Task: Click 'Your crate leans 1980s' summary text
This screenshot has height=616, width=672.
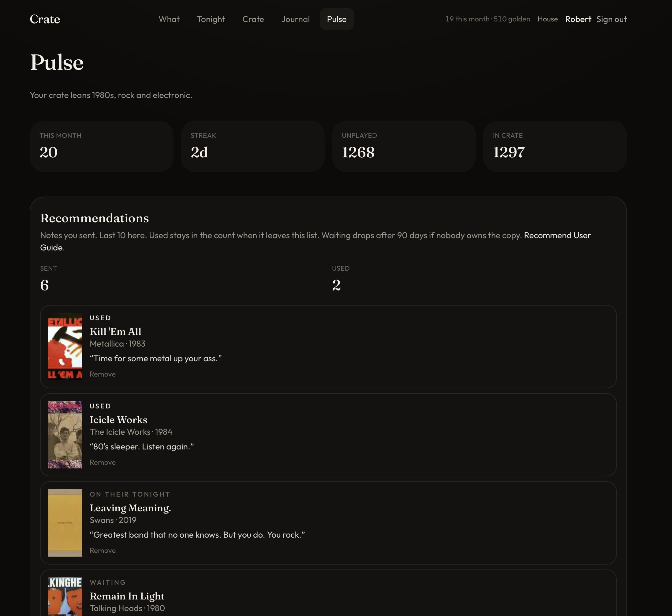Action: pos(111,95)
